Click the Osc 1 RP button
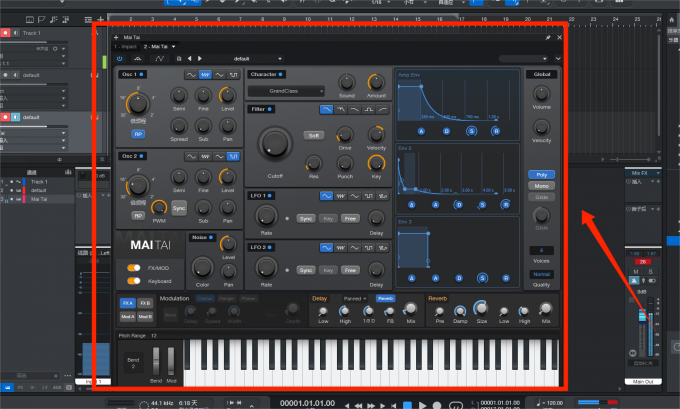680x409 pixels. 138,134
